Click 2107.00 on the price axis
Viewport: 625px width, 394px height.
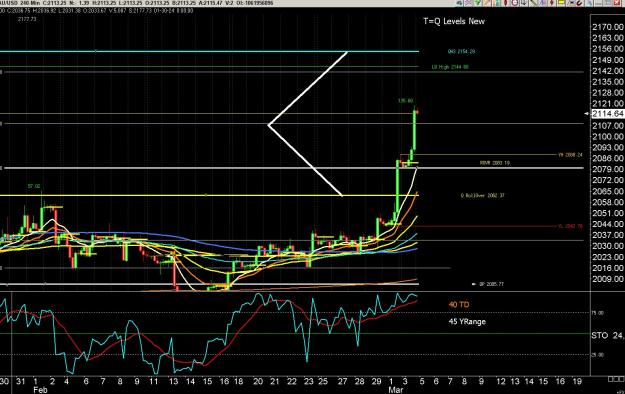click(x=608, y=126)
